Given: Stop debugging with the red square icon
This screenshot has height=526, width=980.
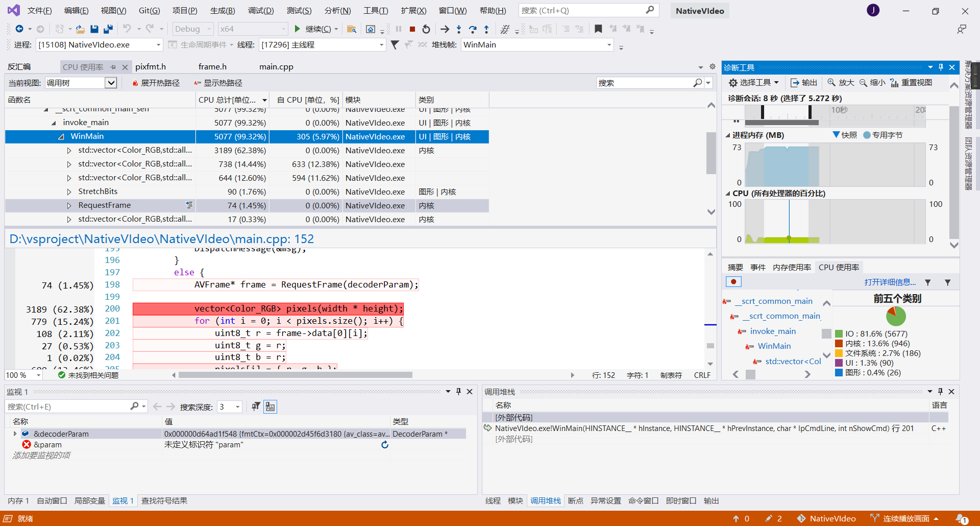Looking at the screenshot, I should (412, 29).
